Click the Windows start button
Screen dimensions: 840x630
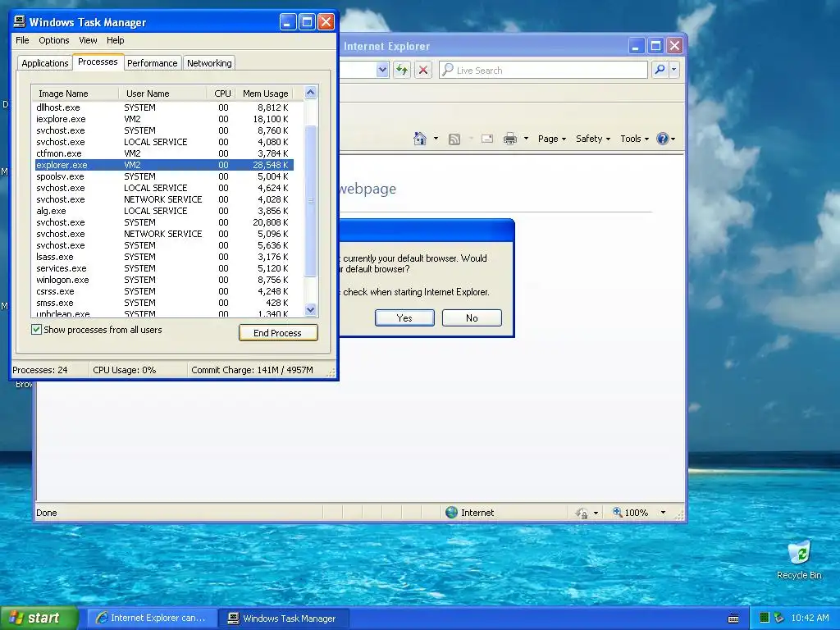tap(39, 618)
